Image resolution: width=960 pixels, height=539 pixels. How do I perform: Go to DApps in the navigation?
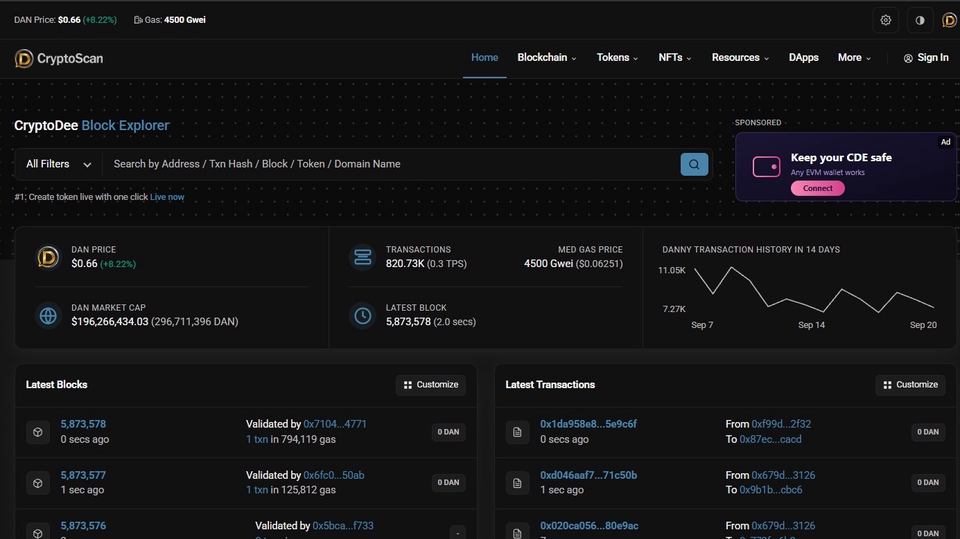(x=803, y=58)
